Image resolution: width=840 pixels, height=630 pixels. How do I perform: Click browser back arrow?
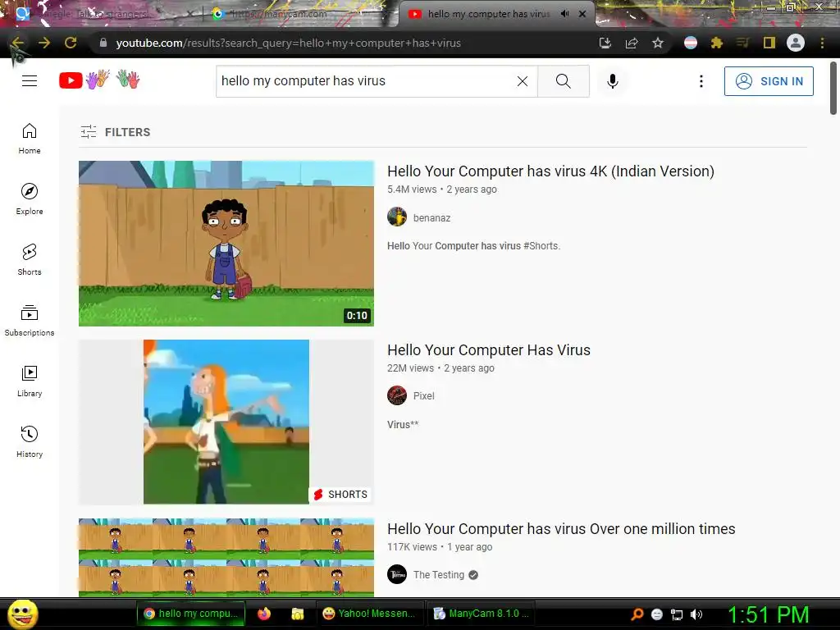[x=18, y=43]
